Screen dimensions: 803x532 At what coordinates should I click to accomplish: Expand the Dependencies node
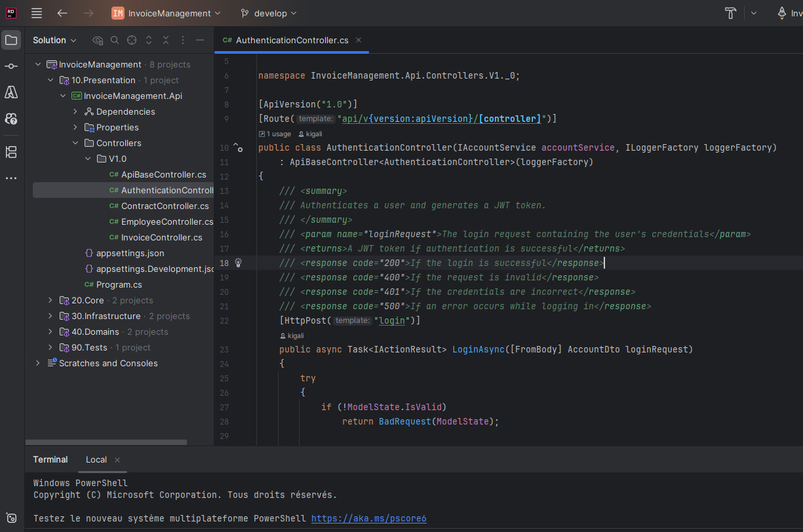(x=75, y=112)
